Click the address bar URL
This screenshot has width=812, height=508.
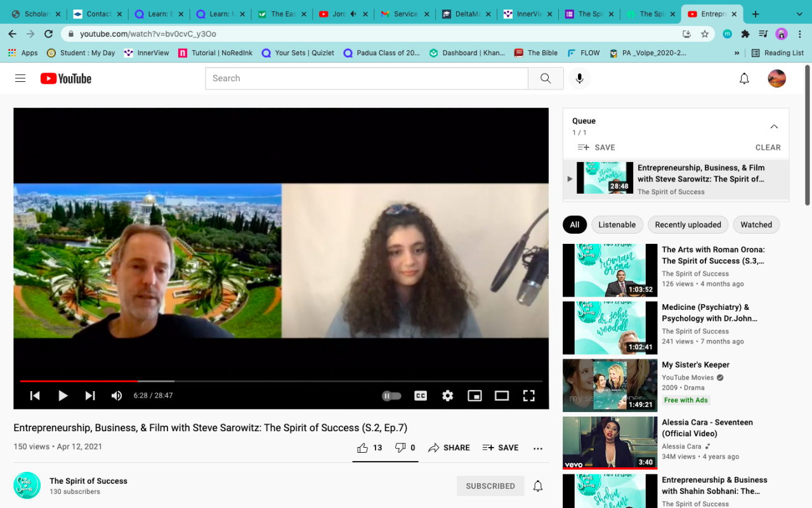pyautogui.click(x=148, y=34)
